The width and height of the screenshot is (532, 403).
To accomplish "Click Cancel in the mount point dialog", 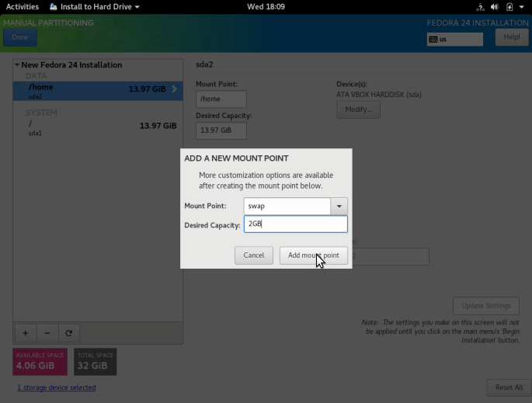I will (254, 255).
